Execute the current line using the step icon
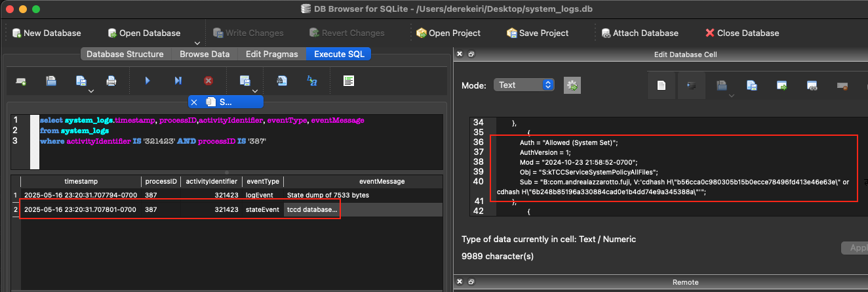 [x=178, y=81]
